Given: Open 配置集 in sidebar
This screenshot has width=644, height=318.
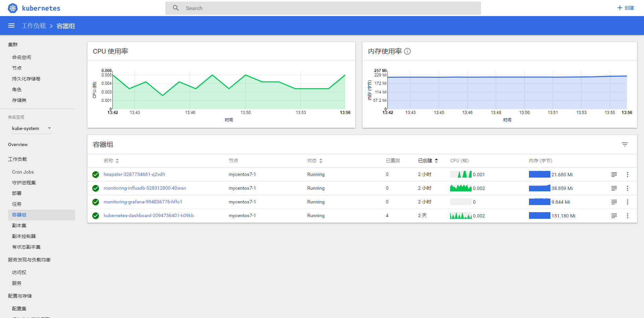Looking at the screenshot, I should point(19,309).
